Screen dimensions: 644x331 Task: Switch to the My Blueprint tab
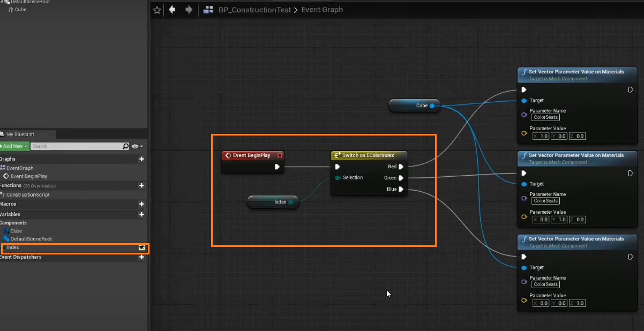click(20, 134)
